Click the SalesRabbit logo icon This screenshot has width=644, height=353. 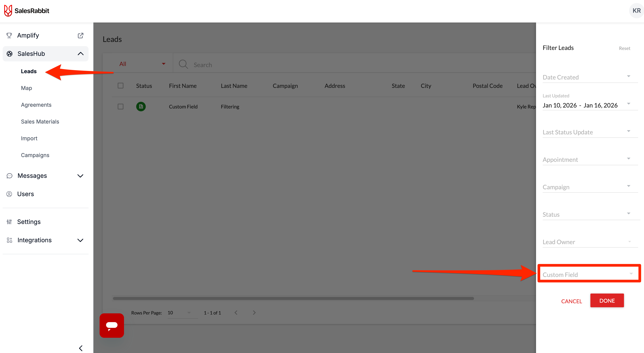8,11
